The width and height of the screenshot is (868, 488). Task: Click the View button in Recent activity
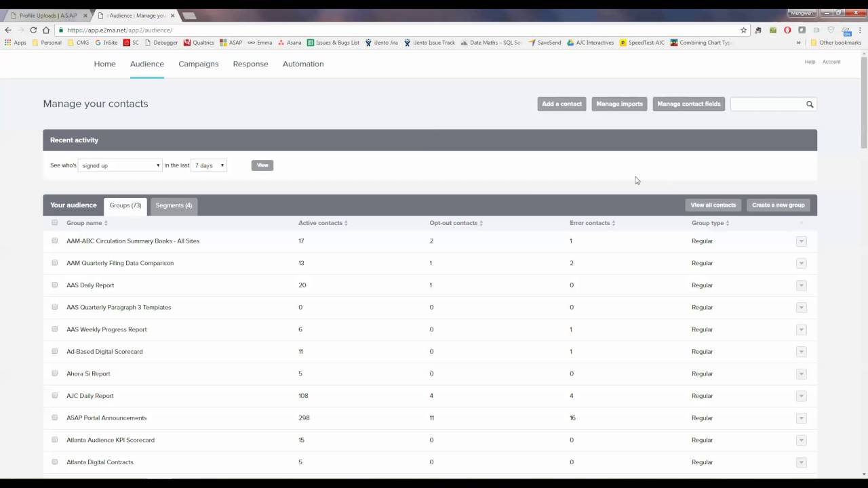coord(262,165)
